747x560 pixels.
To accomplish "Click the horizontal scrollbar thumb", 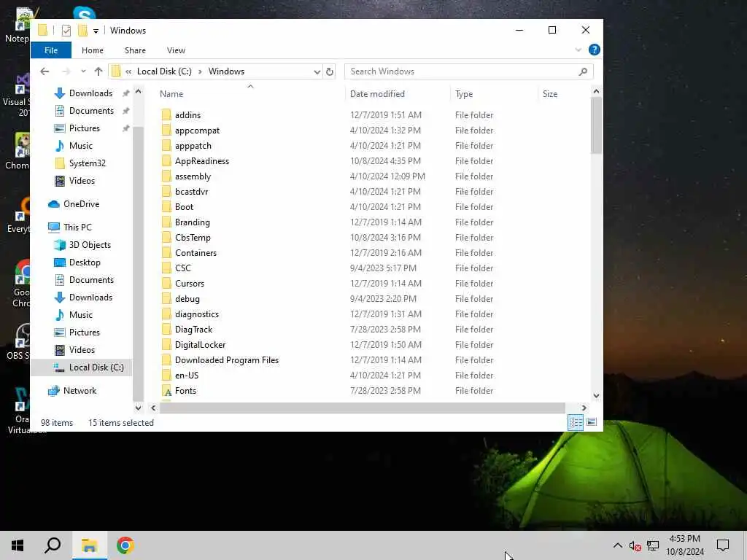I will pos(362,408).
